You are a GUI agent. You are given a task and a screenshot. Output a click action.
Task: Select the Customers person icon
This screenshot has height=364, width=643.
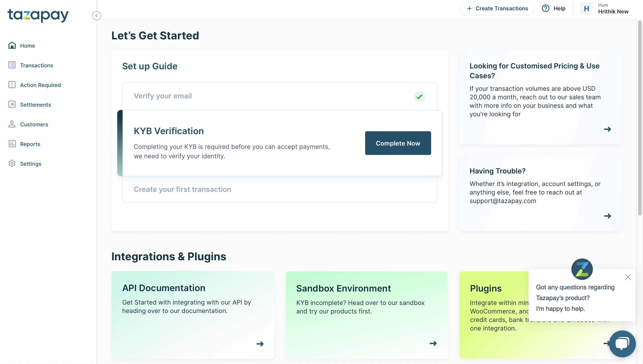(x=12, y=124)
